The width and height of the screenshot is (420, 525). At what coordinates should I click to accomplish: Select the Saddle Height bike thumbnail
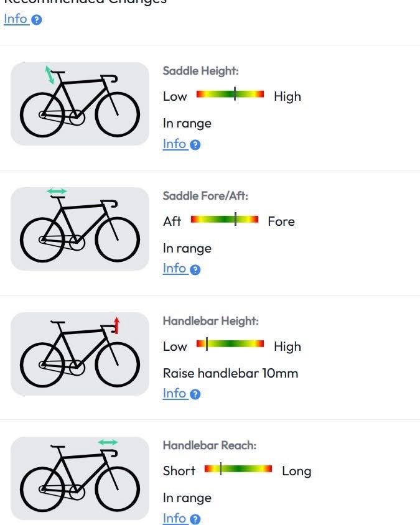click(80, 104)
